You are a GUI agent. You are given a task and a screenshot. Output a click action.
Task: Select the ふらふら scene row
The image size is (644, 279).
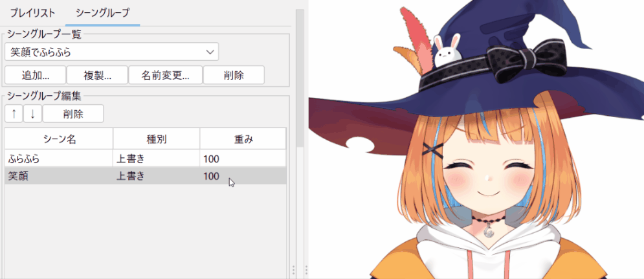tap(58, 159)
